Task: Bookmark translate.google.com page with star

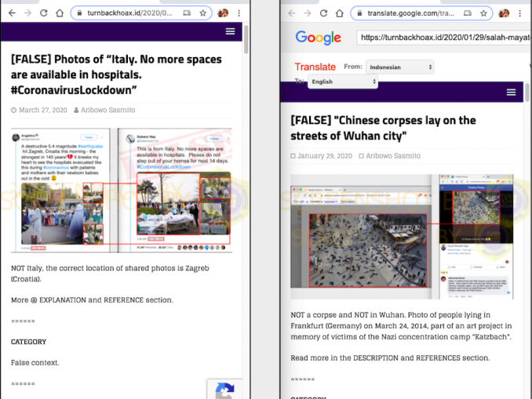Action: (484, 13)
